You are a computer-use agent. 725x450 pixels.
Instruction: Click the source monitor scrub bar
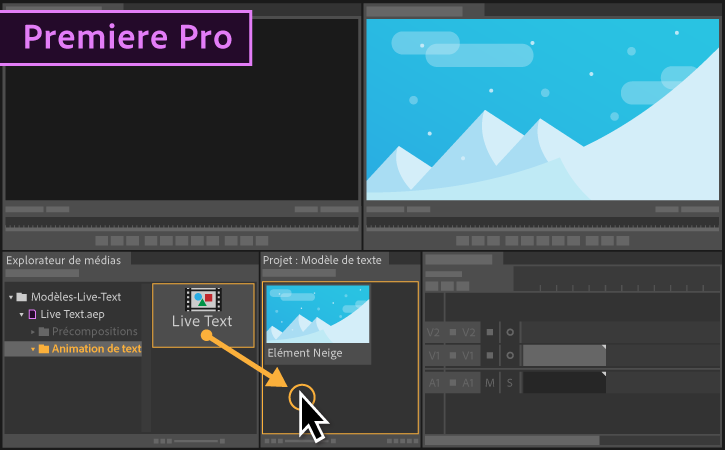click(x=182, y=223)
